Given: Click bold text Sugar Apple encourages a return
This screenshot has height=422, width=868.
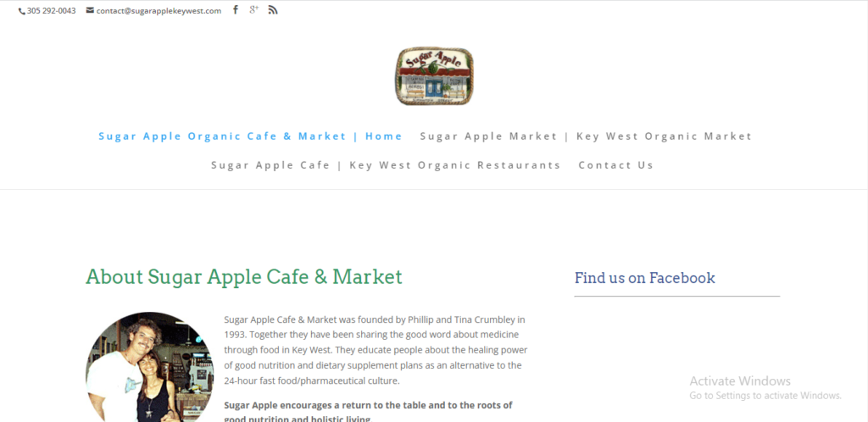Looking at the screenshot, I should point(368,411).
